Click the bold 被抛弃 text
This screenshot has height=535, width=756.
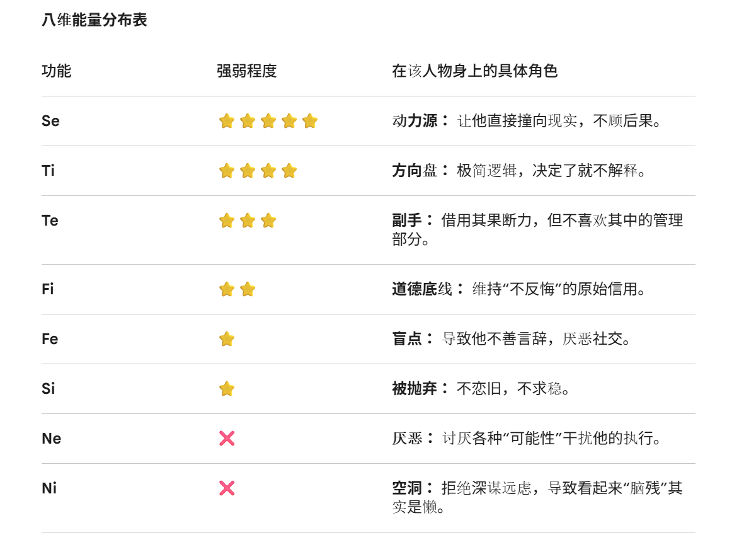tap(415, 389)
